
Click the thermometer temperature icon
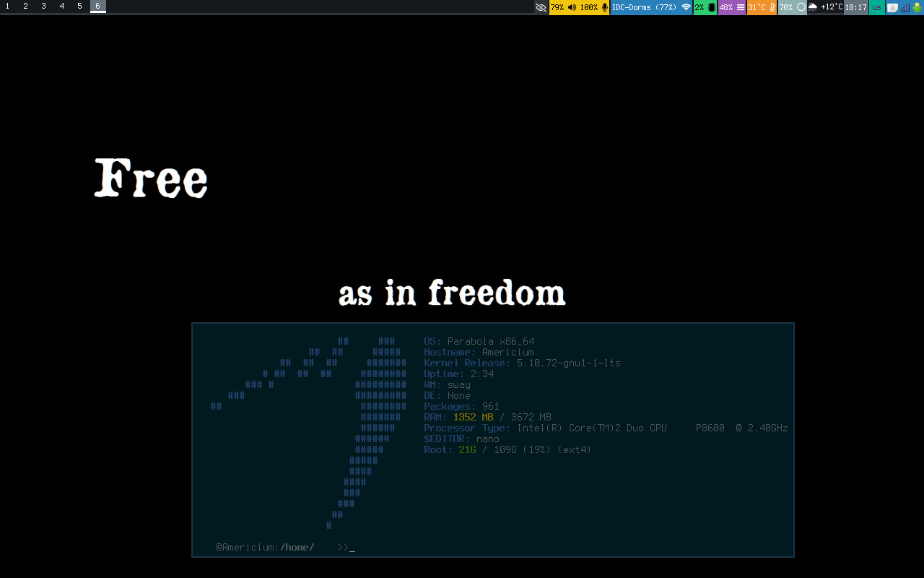772,7
